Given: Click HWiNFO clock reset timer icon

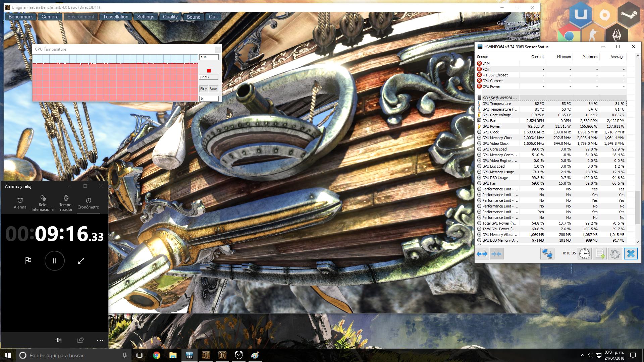Looking at the screenshot, I should pos(585,254).
